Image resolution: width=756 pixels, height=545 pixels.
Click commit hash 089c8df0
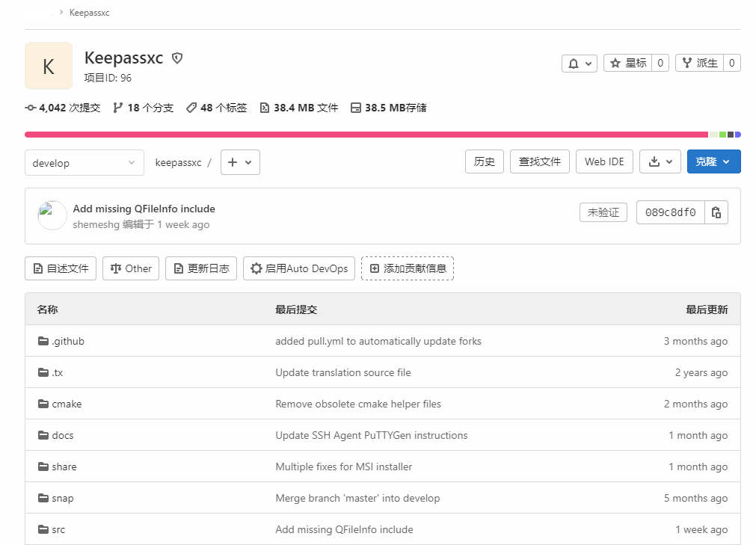pos(671,212)
